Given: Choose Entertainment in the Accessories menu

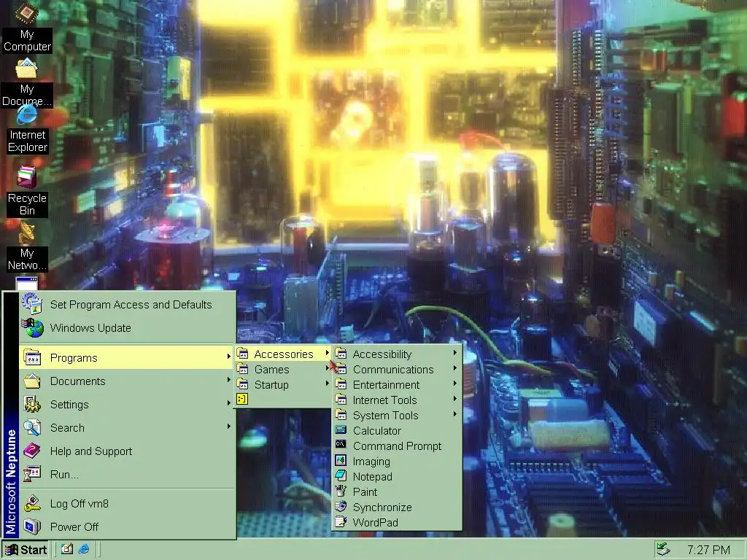Looking at the screenshot, I should tap(397, 384).
